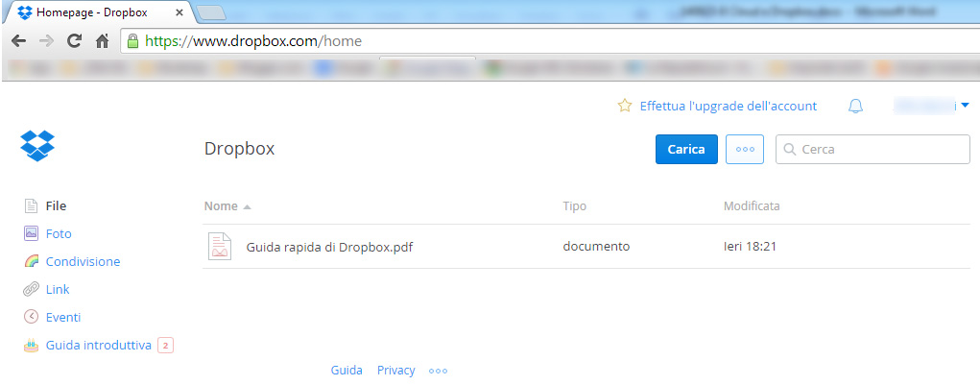Open the Privacy footer link
This screenshot has height=385, width=980.
[395, 371]
